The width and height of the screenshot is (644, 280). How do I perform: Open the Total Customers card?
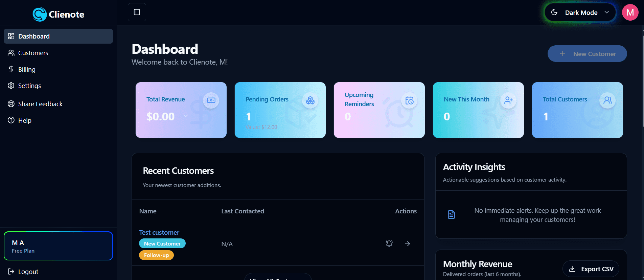click(577, 110)
